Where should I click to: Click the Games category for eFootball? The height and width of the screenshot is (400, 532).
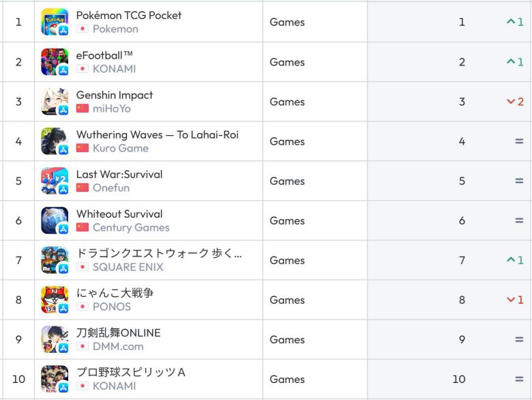pyautogui.click(x=287, y=62)
